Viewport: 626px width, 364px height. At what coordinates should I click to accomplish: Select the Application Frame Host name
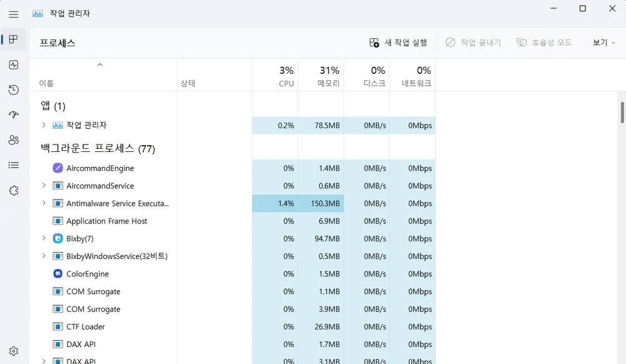(106, 221)
